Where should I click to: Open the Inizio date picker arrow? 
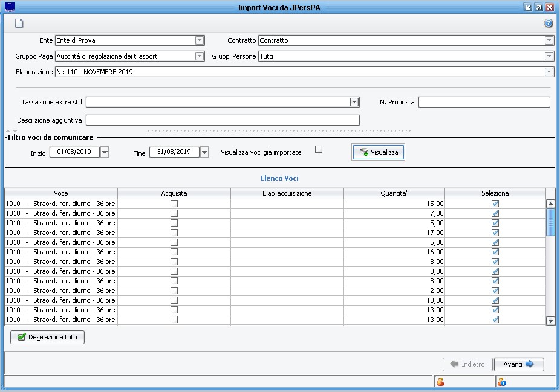[105, 152]
